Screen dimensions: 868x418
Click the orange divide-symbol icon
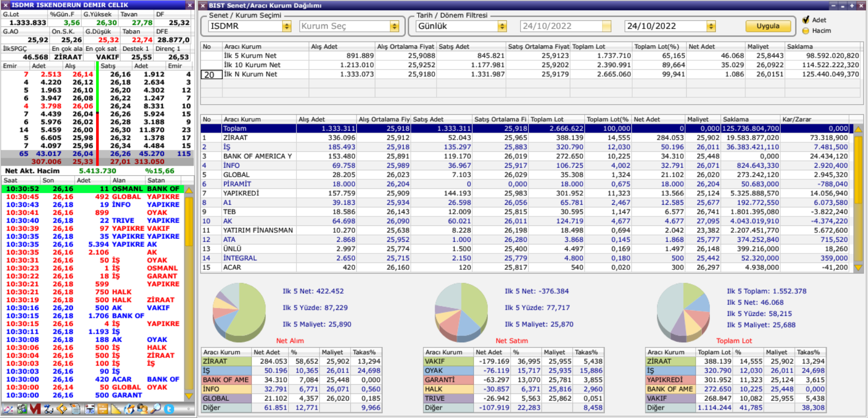pyautogui.click(x=103, y=409)
